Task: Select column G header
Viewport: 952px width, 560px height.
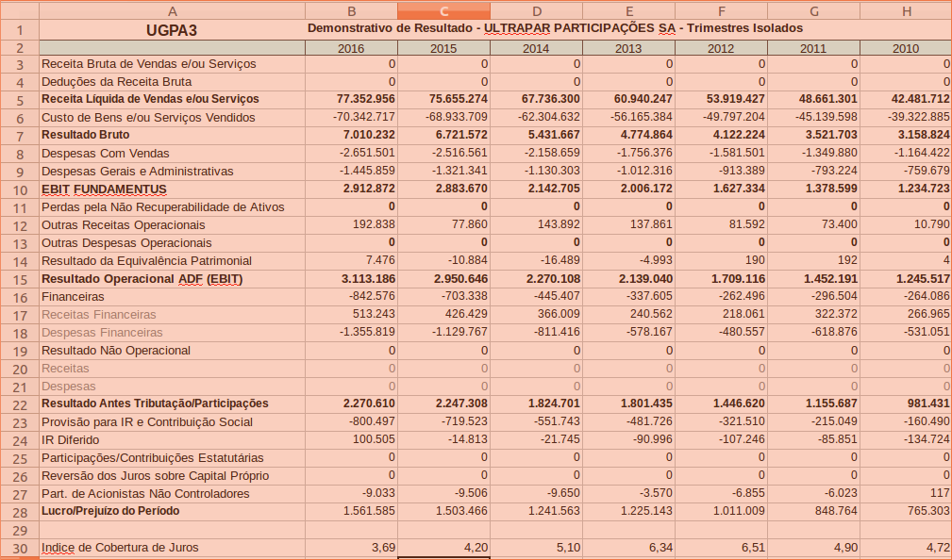Action: 813,11
